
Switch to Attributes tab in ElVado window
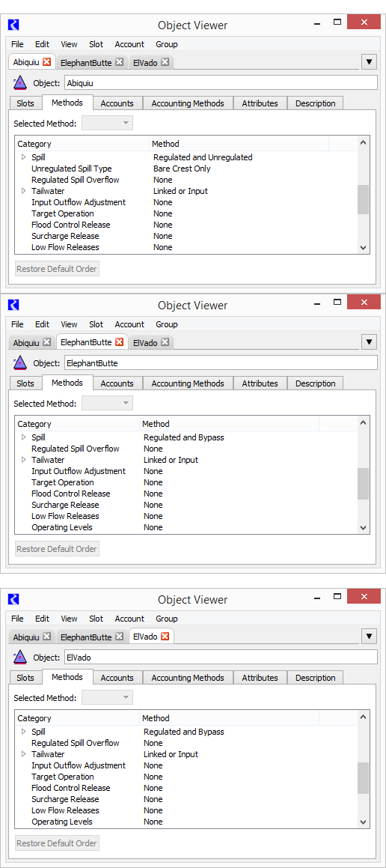coord(260,678)
